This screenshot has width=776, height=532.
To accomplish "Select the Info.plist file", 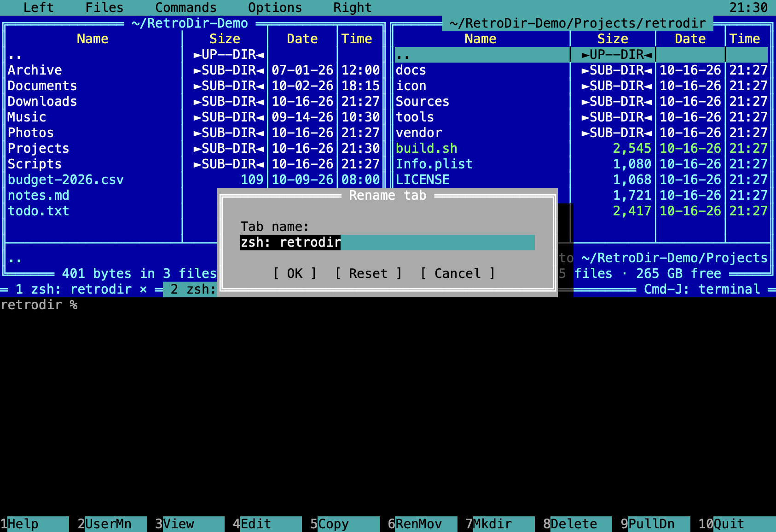I will pos(582,164).
